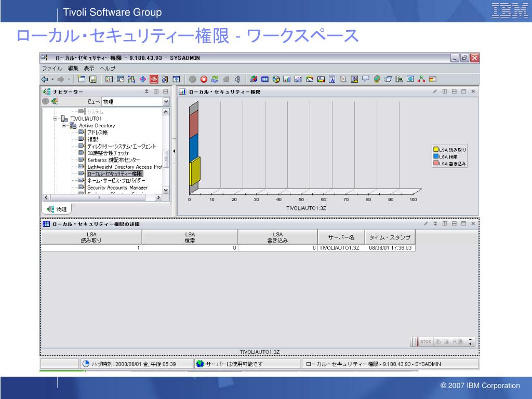Click the yellow LSA 読み取り bar in chart

[x=195, y=171]
